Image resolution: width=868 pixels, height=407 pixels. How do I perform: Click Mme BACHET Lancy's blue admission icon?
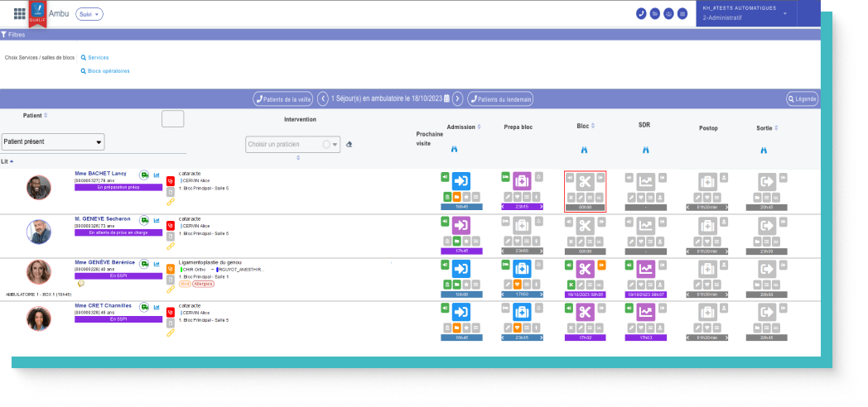coord(461,180)
